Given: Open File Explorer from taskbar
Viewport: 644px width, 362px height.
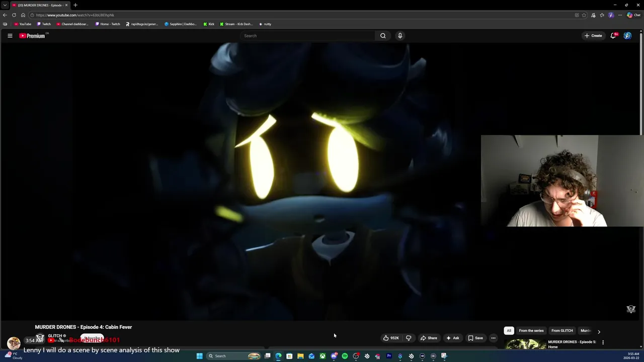Looking at the screenshot, I should (x=300, y=356).
